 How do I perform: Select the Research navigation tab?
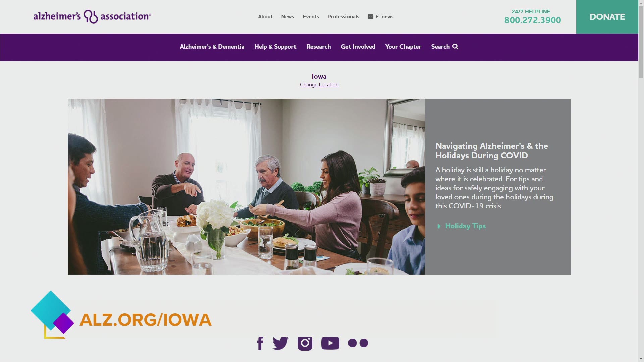[318, 46]
